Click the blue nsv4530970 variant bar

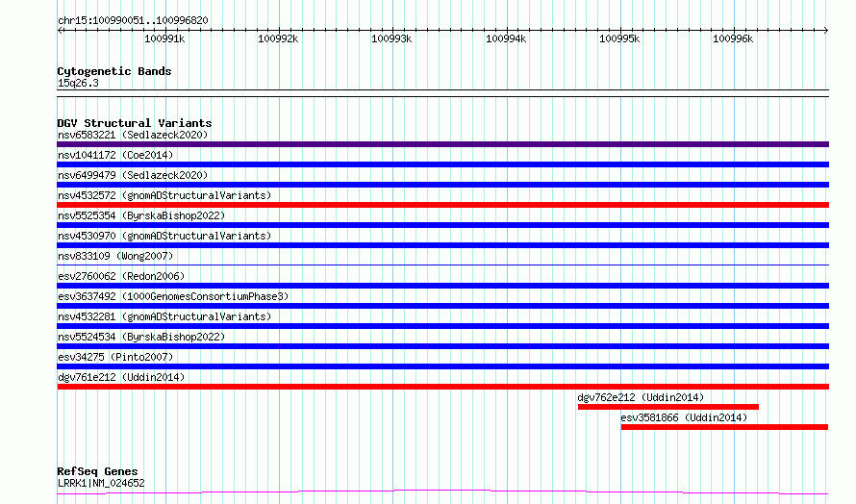442,245
